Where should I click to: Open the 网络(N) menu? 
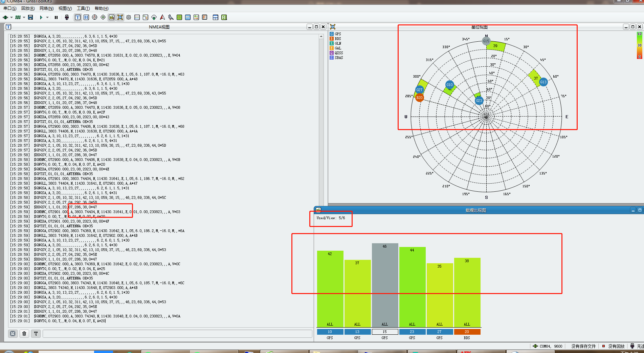46,8
